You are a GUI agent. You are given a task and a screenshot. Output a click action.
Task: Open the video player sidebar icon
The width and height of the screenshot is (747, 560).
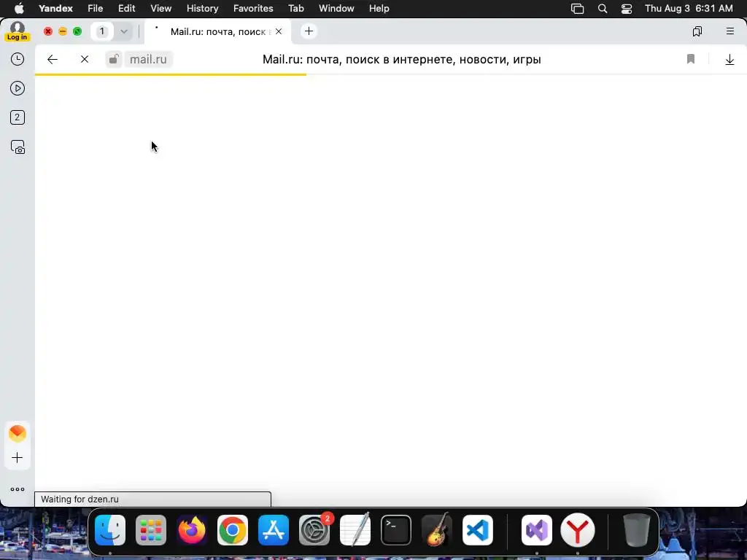tap(18, 88)
